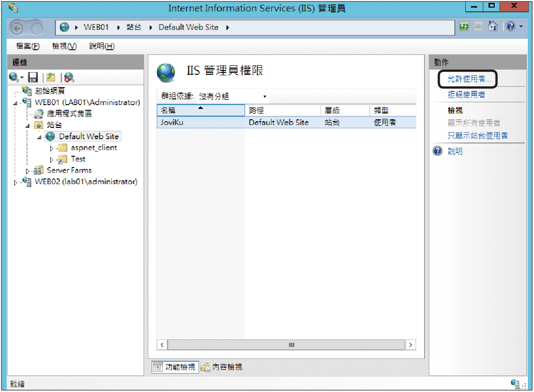Click the 站台 sites folder icon in tree
The image size is (534, 392).
tap(39, 125)
